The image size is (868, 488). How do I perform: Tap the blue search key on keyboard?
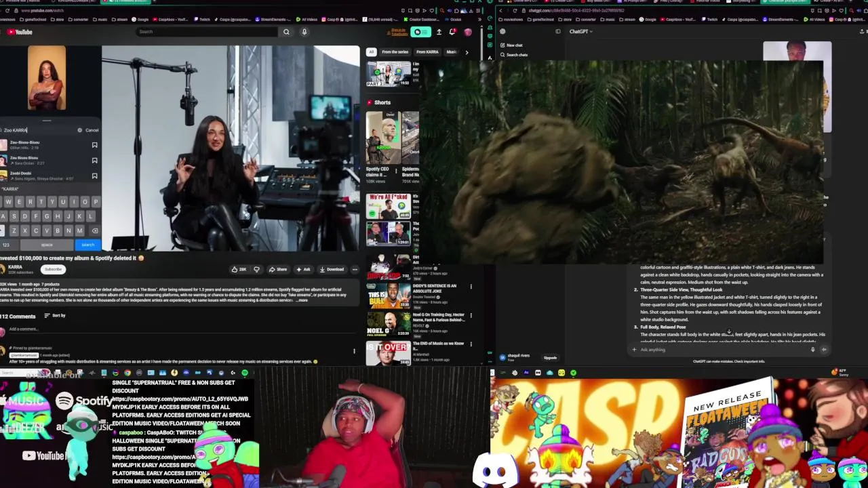pyautogui.click(x=87, y=245)
